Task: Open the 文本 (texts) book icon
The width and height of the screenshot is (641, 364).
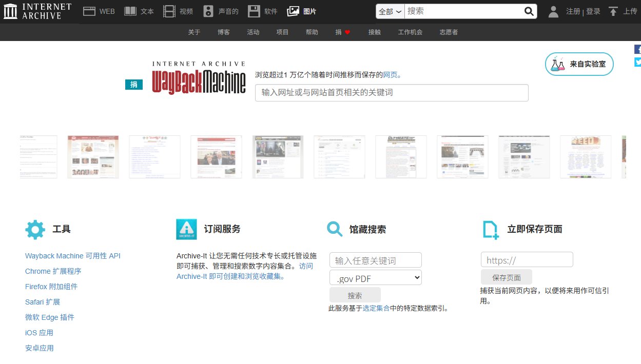Action: tap(130, 11)
